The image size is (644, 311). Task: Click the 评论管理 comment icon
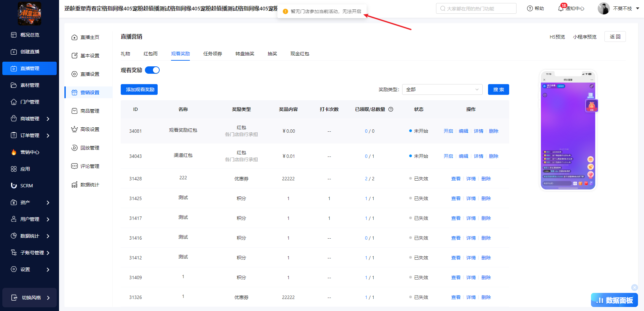coord(74,166)
